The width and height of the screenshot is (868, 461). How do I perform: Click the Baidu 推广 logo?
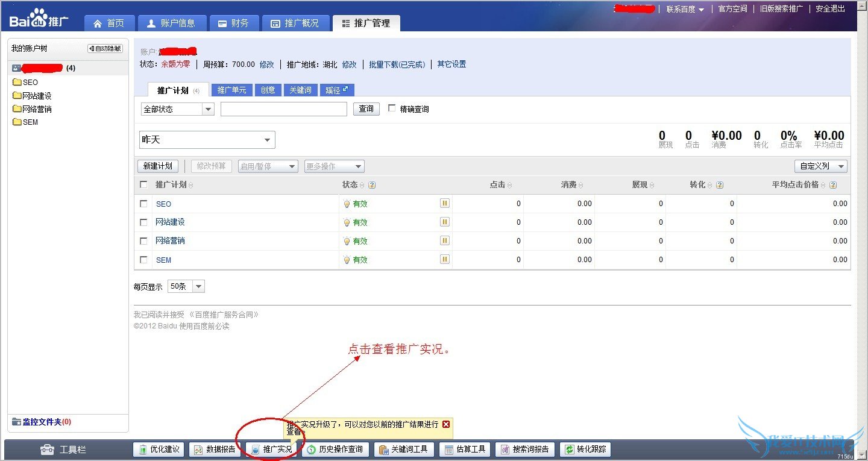(39, 19)
